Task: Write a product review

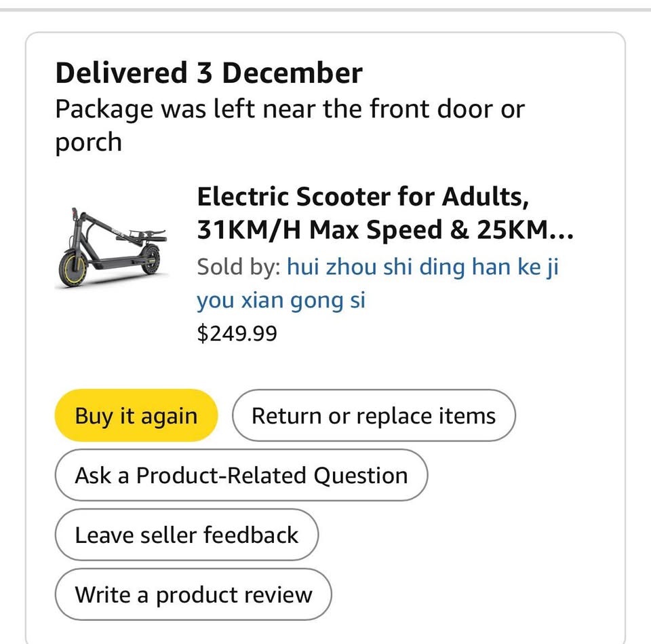Action: tap(193, 595)
